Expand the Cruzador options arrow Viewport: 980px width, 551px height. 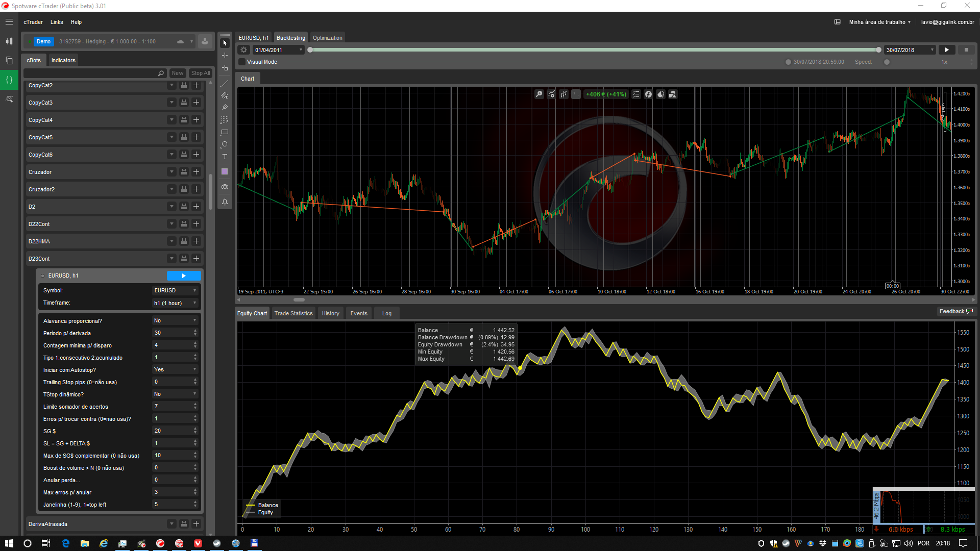click(x=171, y=172)
